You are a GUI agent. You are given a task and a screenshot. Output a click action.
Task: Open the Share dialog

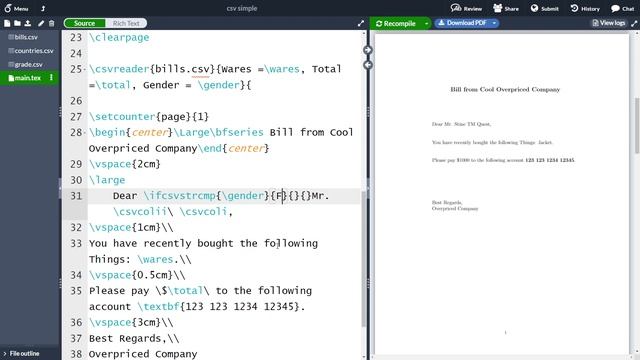pos(506,8)
